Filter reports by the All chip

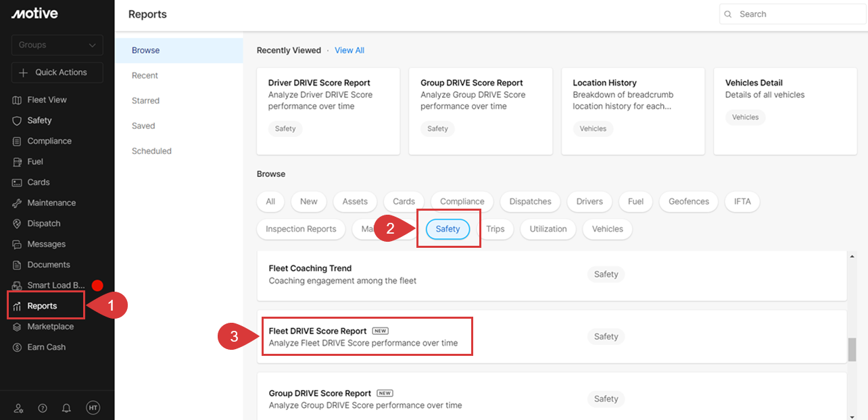(270, 201)
